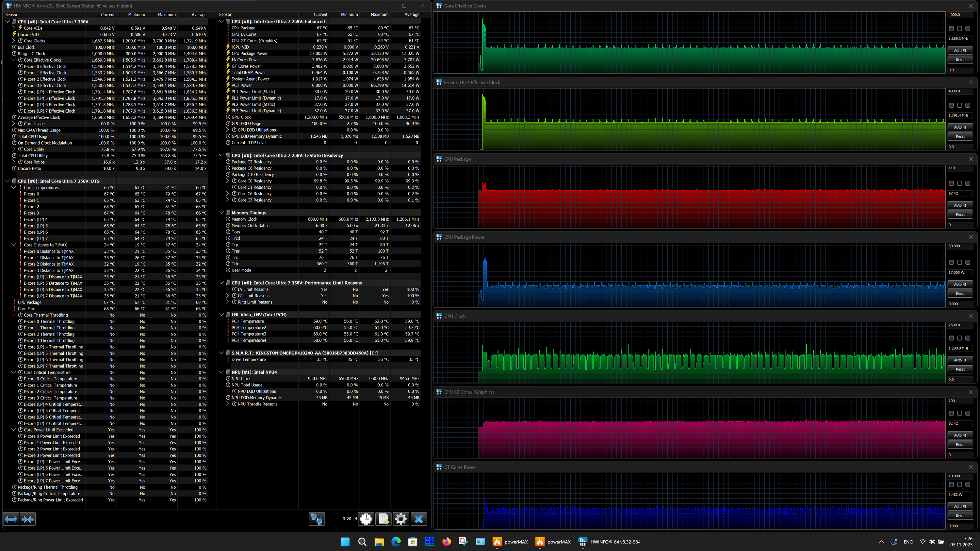Viewport: 980px width, 551px height.
Task: Click the inward-arrows shrink columns icon
Action: tap(28, 519)
